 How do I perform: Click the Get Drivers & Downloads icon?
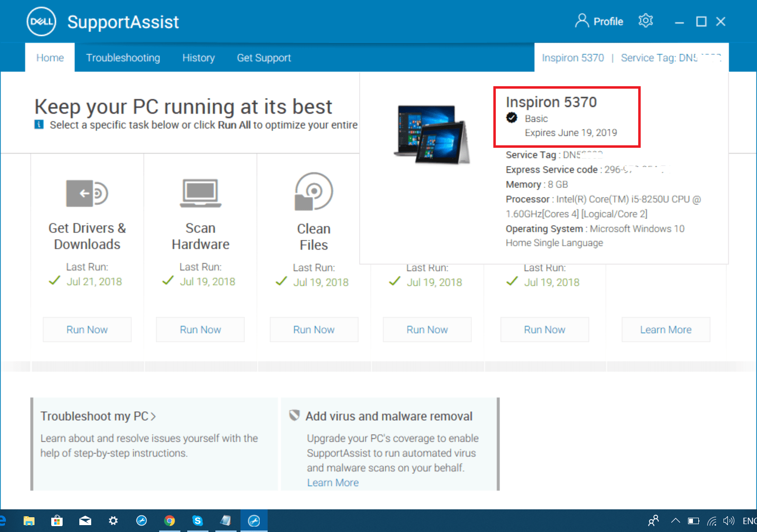click(87, 193)
